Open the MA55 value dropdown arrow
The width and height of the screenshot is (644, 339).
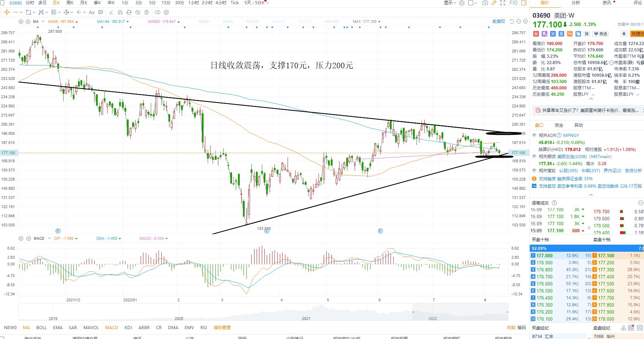click(x=77, y=22)
